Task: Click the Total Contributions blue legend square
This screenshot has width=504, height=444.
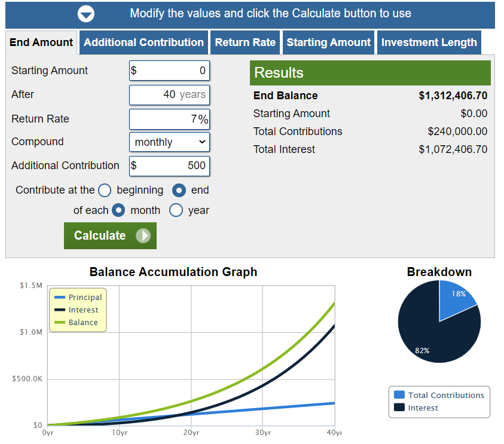Action: [399, 395]
